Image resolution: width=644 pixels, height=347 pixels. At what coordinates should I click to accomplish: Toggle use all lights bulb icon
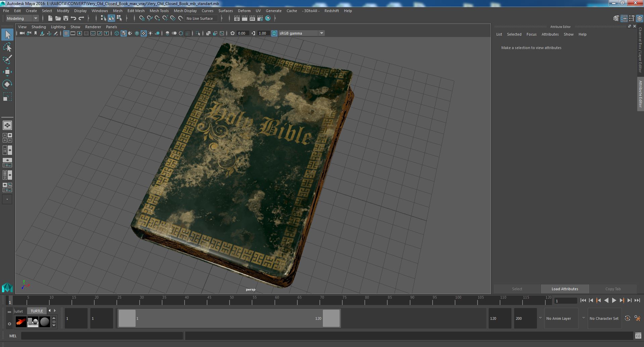[x=150, y=33]
